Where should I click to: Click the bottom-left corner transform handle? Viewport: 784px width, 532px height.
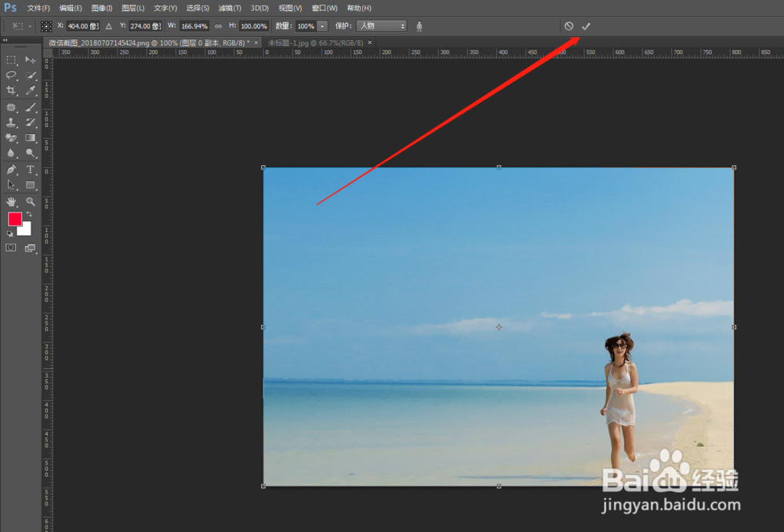pos(263,486)
